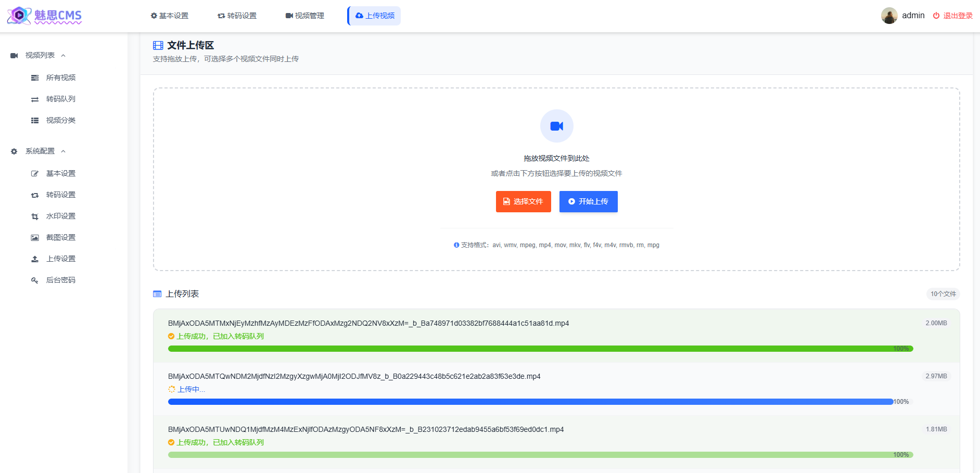
Task: Click the blue video camera upload icon
Action: [556, 126]
